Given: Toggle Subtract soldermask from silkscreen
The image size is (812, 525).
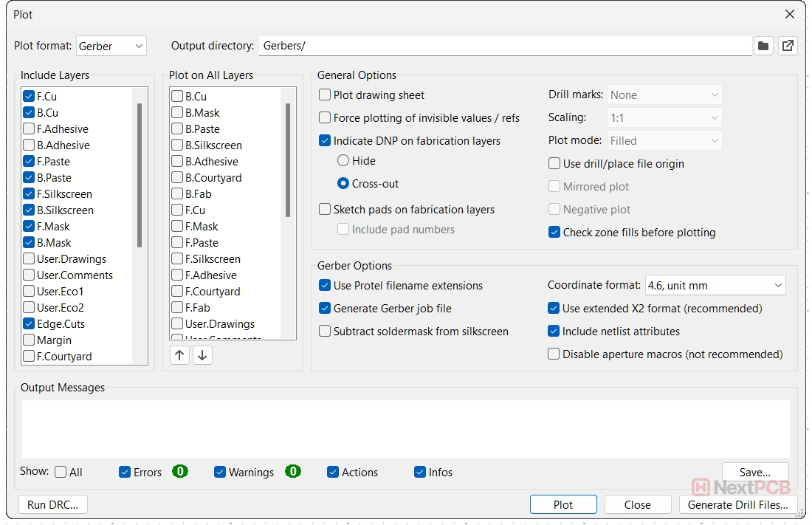Looking at the screenshot, I should 325,332.
